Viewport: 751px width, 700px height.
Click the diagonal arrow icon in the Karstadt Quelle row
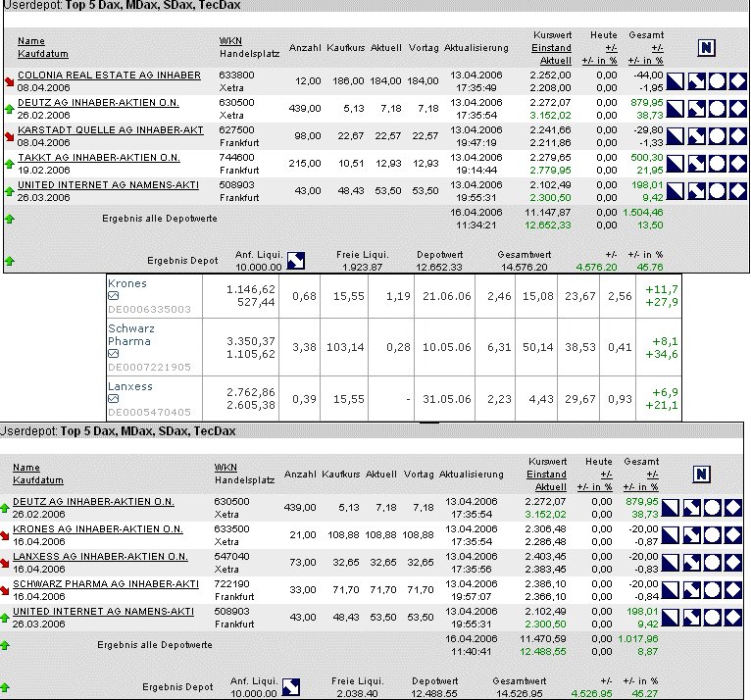[696, 136]
